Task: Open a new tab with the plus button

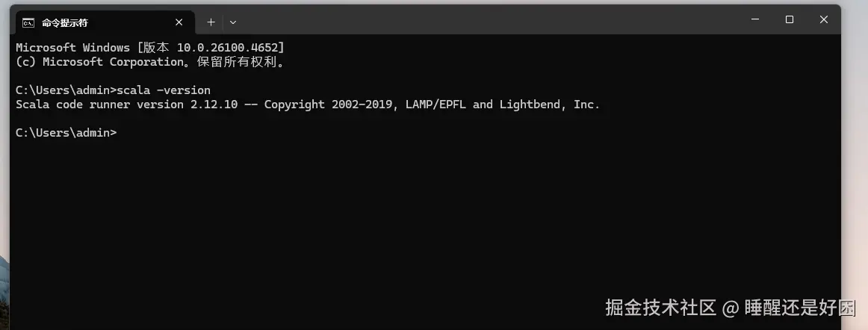Action: 211,22
